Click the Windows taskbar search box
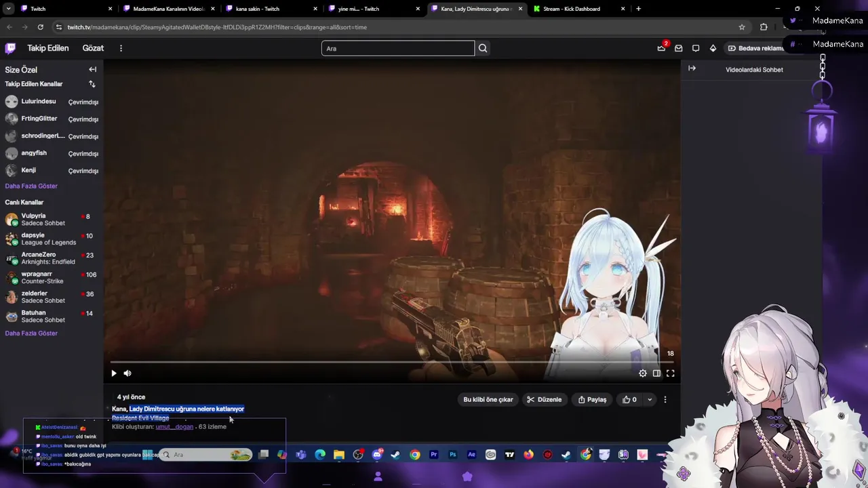 206,455
